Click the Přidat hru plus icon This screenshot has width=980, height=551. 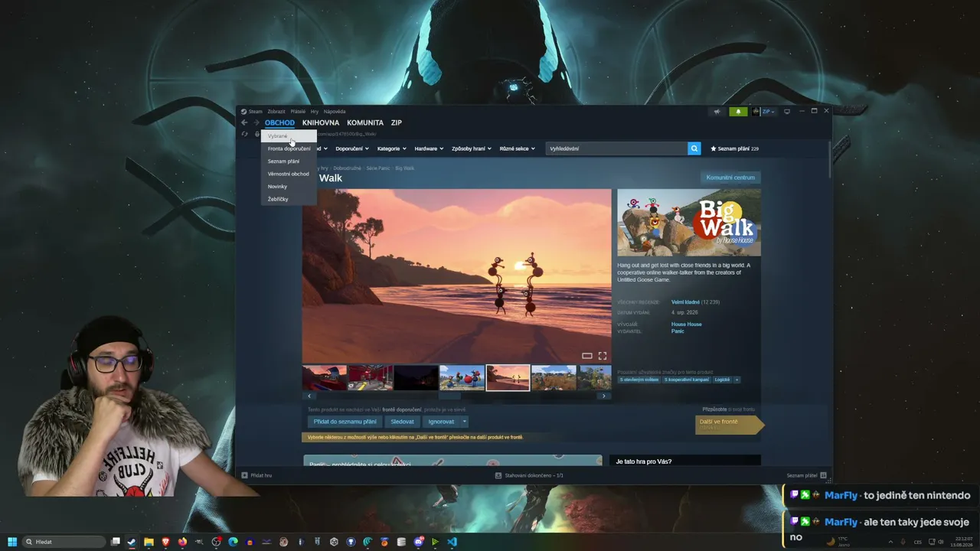(x=244, y=475)
